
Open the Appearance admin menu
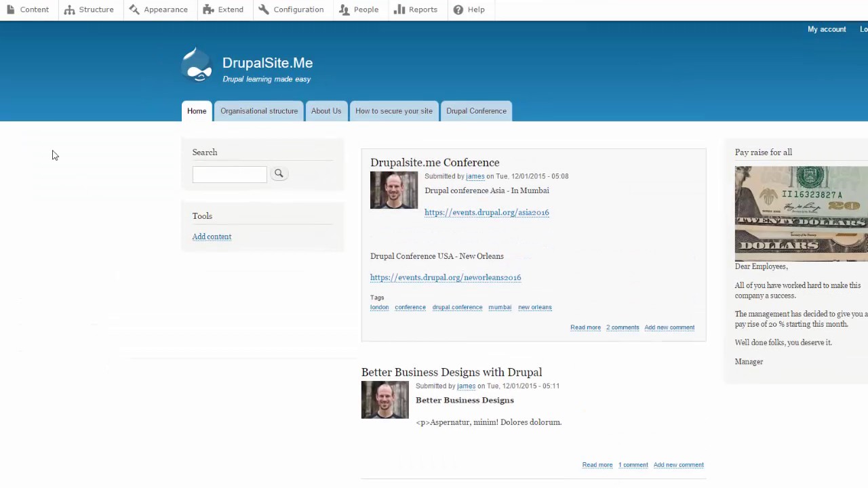coord(159,9)
